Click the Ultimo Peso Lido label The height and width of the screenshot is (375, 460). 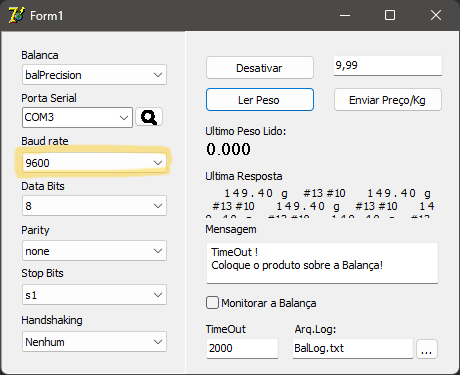246,131
